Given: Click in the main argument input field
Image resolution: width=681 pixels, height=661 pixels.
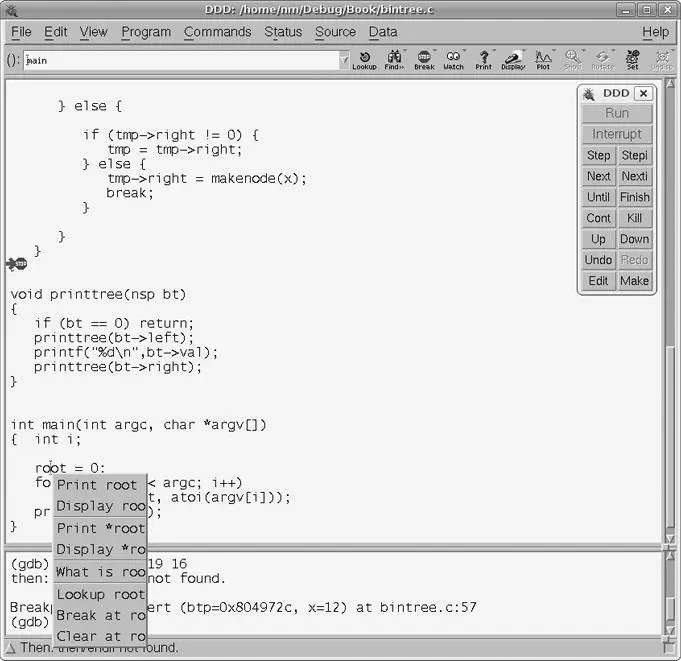Looking at the screenshot, I should point(180,61).
